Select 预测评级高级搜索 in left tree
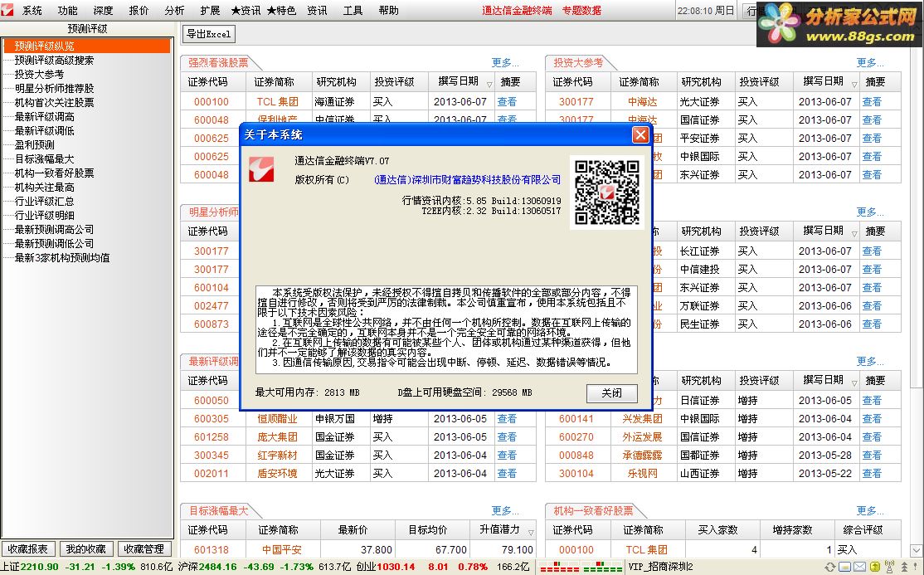The height and width of the screenshot is (575, 924). coord(54,60)
